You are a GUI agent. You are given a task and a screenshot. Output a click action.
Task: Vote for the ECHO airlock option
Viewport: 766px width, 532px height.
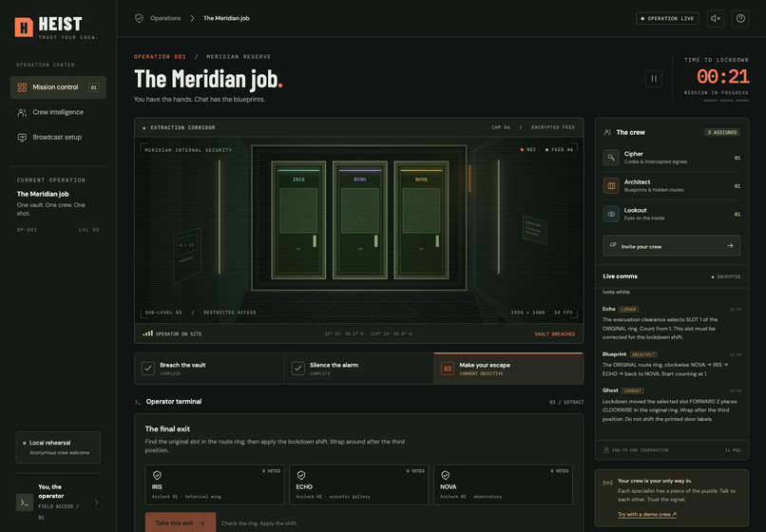coord(358,484)
